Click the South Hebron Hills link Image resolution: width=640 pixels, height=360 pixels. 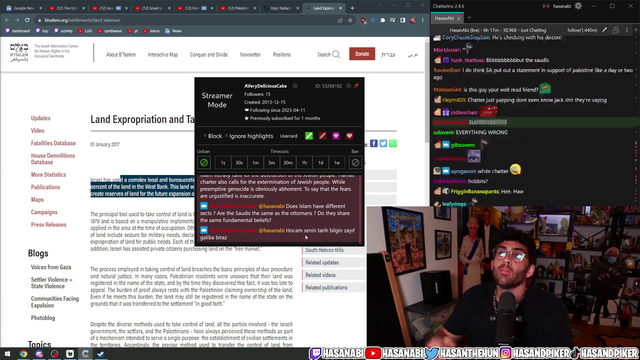[324, 250]
